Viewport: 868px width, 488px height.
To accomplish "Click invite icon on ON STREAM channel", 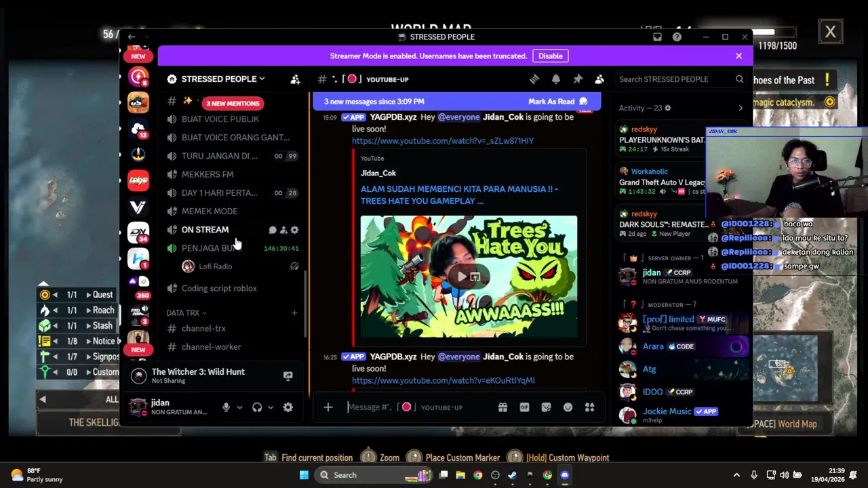I will pyautogui.click(x=283, y=230).
